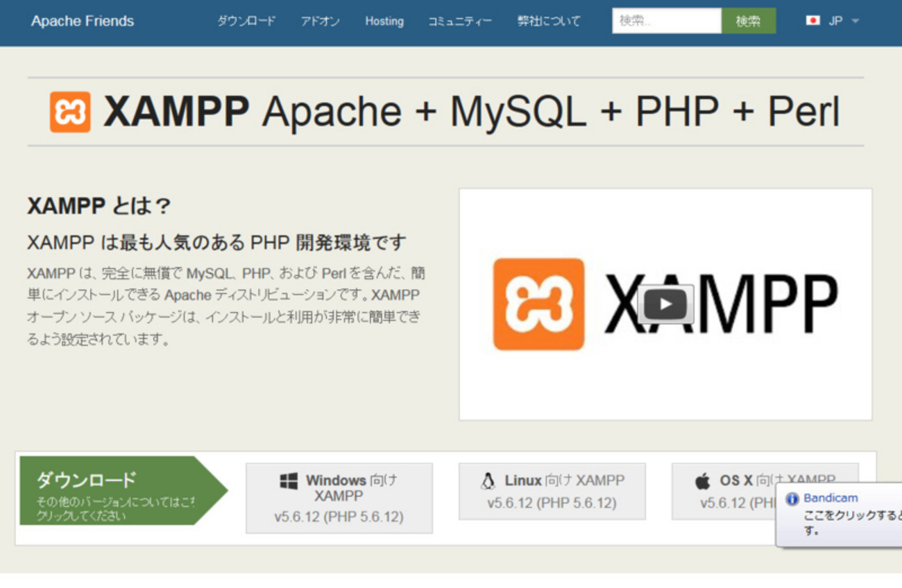Click the Bandicam info balloon icon
The width and height of the screenshot is (902, 588).
click(792, 499)
